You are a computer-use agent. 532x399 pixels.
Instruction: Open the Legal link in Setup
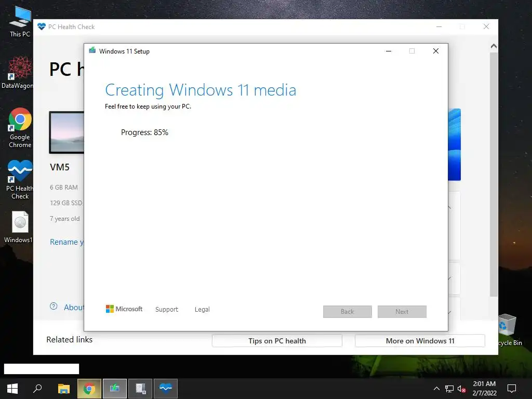click(202, 310)
